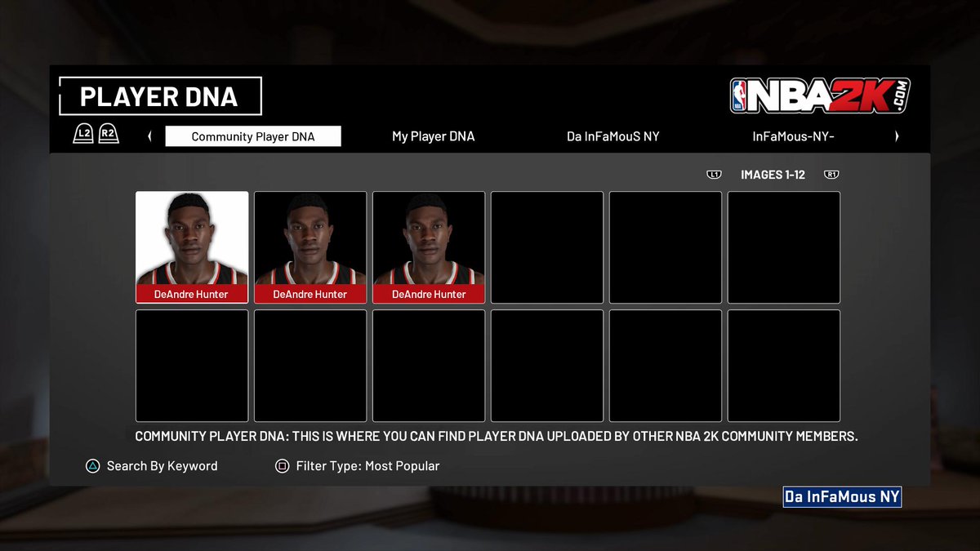Image resolution: width=980 pixels, height=551 pixels.
Task: Click the square button icon
Action: 283,466
